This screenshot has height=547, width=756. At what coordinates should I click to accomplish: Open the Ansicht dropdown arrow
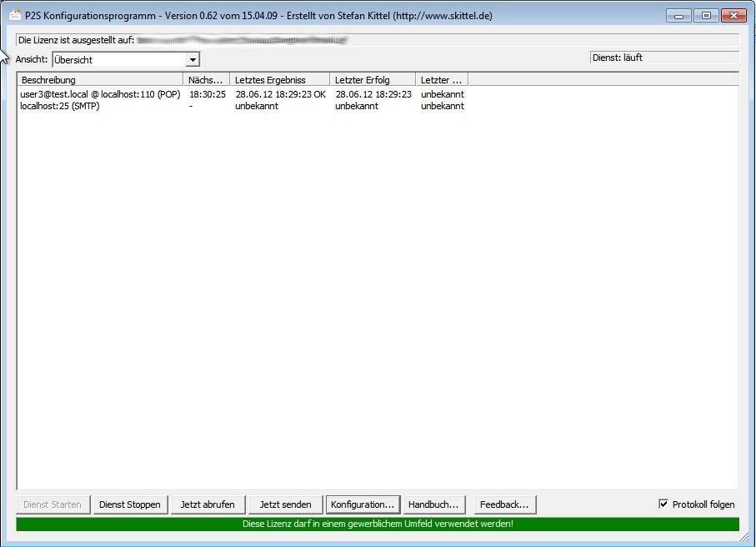click(193, 60)
